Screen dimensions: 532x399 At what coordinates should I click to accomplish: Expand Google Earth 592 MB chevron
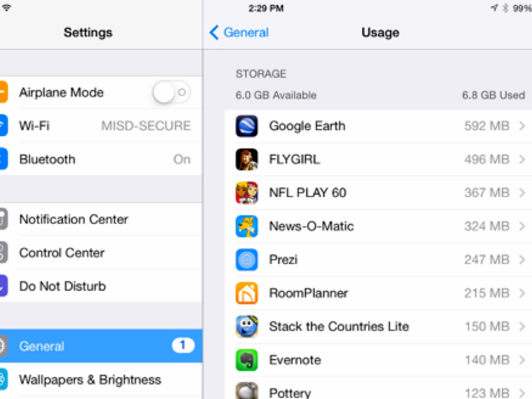click(x=522, y=126)
